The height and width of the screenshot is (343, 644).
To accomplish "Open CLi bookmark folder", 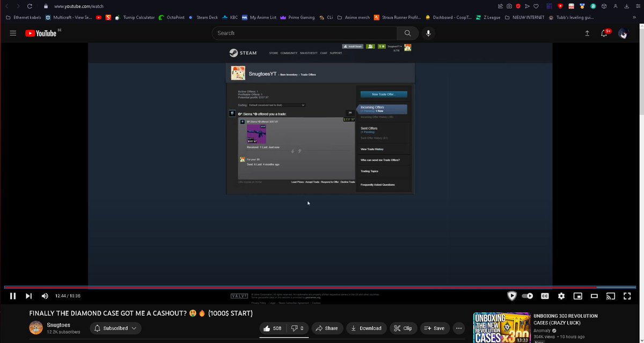I will click(x=326, y=17).
